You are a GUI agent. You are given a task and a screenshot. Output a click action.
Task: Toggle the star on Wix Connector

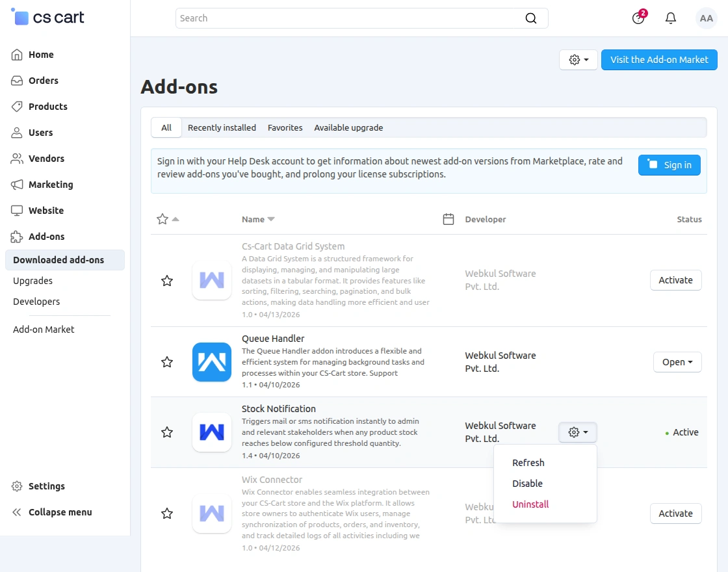pyautogui.click(x=167, y=513)
